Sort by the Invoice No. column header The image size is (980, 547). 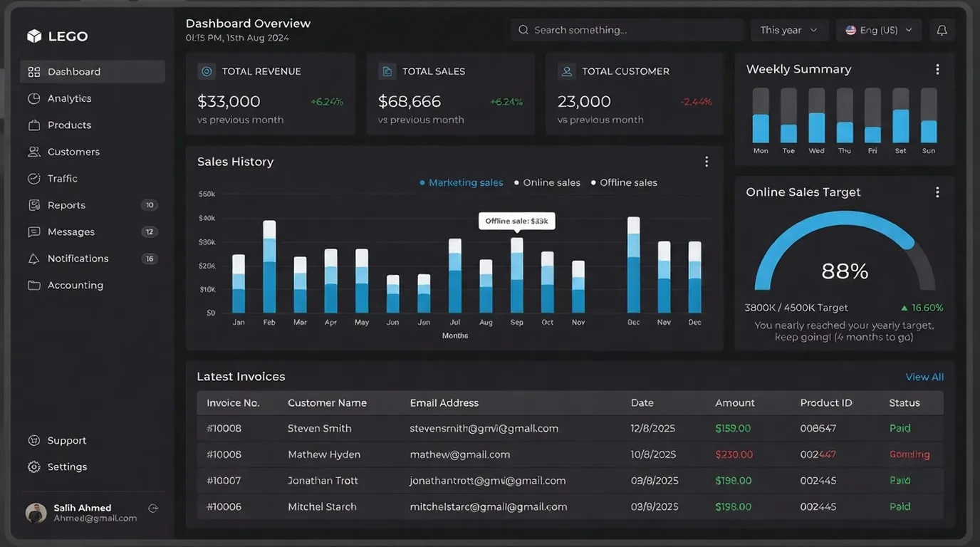coord(233,403)
